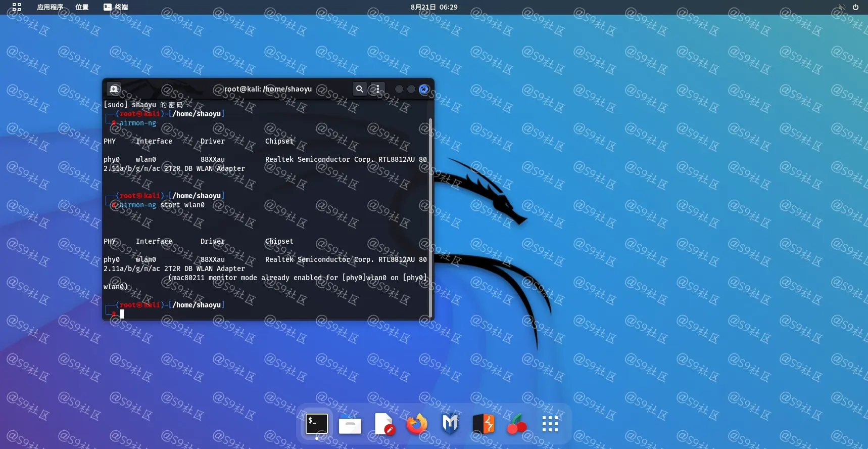Open CherryTree from the dock
This screenshot has width=868, height=449.
pyautogui.click(x=516, y=424)
